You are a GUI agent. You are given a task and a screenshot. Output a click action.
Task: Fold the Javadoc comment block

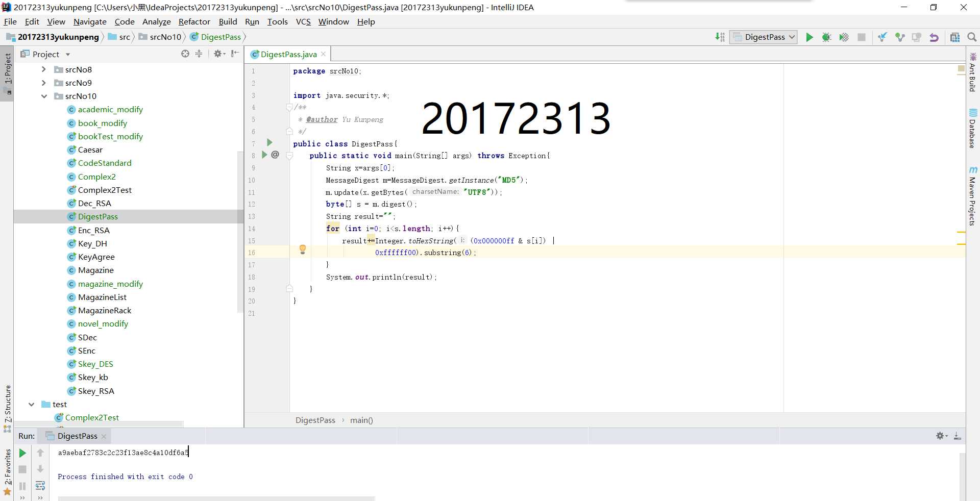(x=289, y=107)
